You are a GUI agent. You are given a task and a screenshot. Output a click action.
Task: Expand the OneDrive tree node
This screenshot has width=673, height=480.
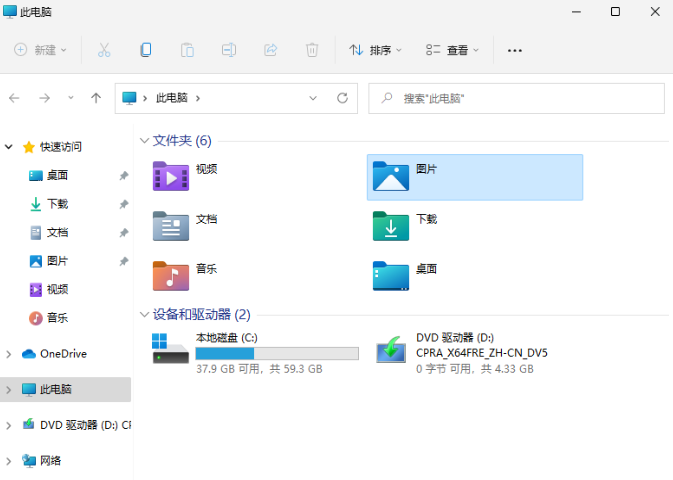click(9, 354)
